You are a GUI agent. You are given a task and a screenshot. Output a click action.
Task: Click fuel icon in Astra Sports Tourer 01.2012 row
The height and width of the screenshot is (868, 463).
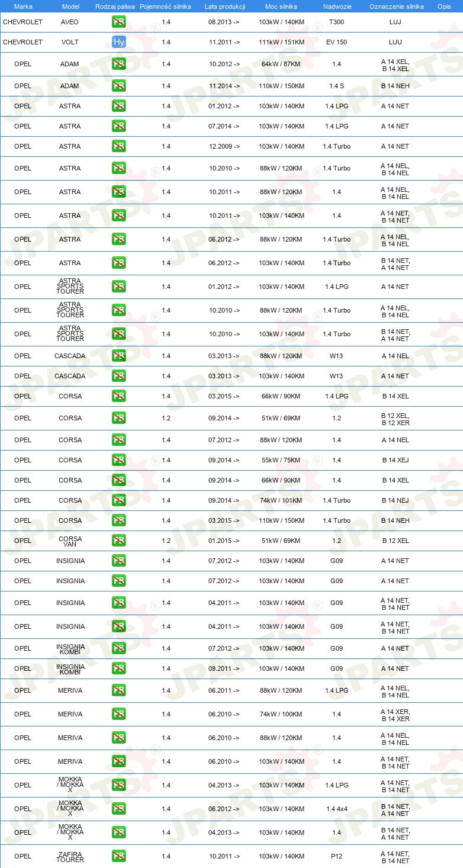point(119,287)
